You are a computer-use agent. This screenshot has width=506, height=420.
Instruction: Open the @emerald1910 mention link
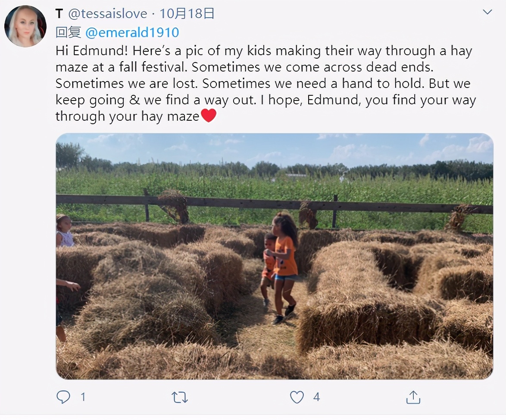tap(132, 33)
